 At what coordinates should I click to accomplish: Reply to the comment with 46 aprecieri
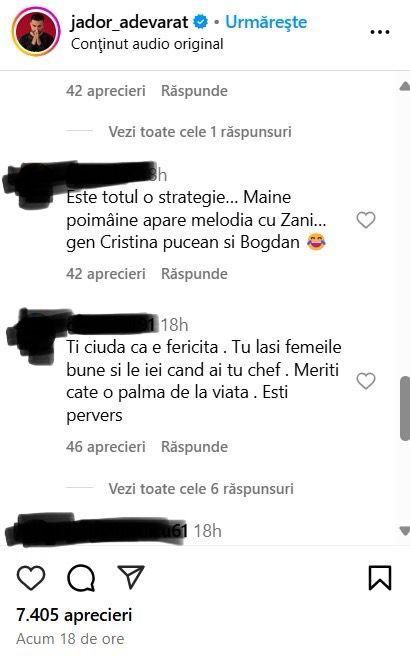point(195,447)
